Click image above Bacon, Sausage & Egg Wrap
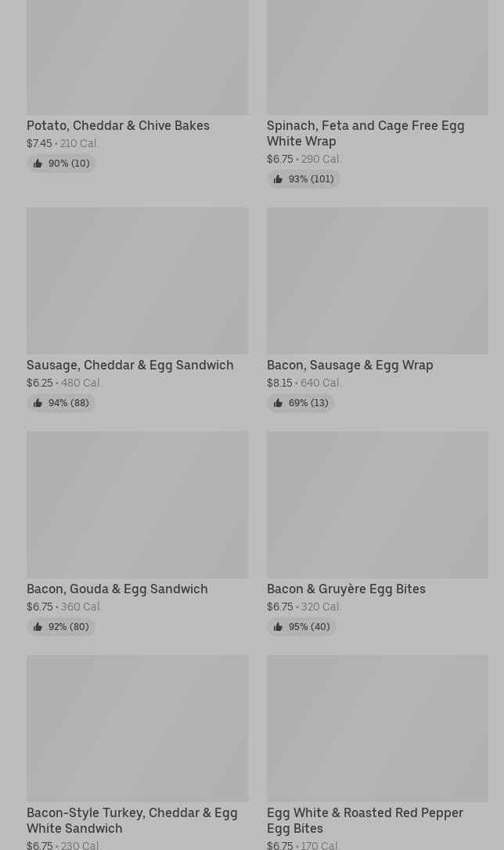 (x=377, y=280)
